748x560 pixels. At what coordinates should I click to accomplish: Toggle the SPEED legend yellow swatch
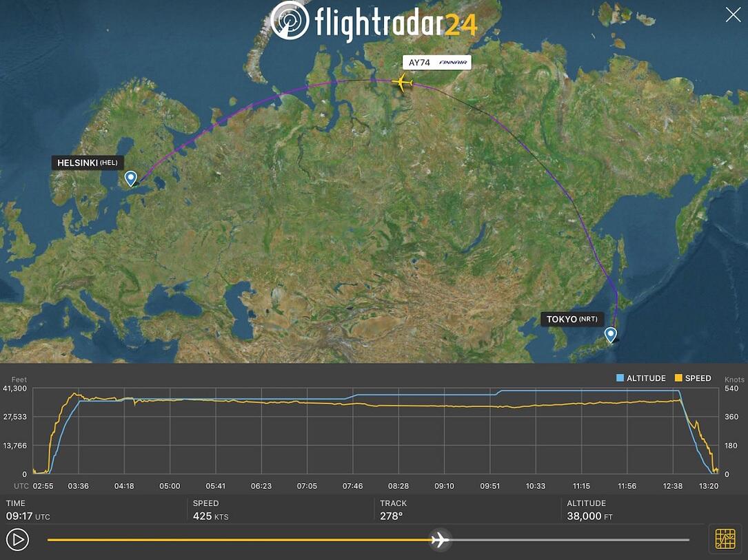tap(678, 378)
